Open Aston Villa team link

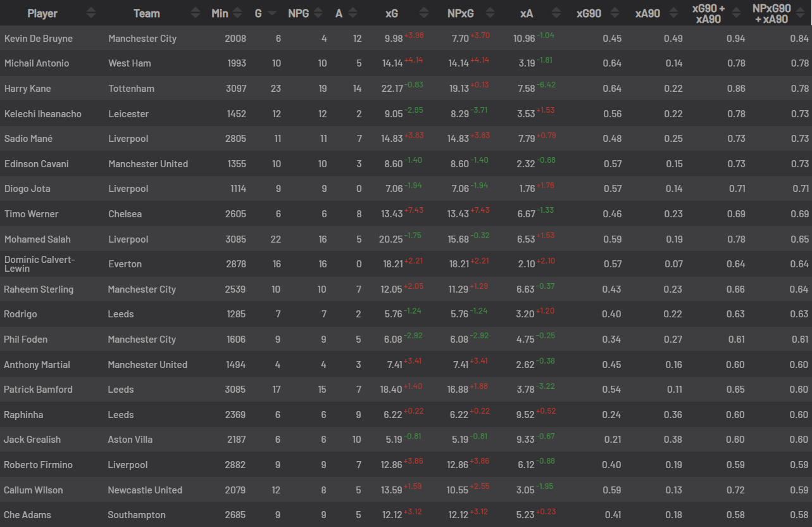[x=130, y=440]
